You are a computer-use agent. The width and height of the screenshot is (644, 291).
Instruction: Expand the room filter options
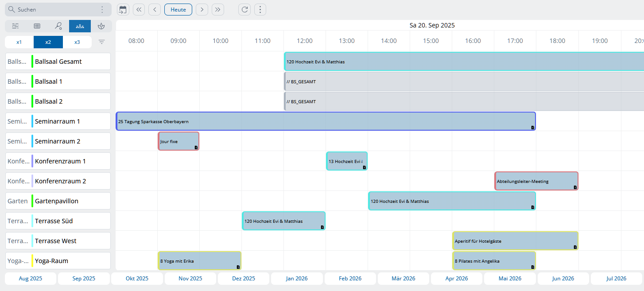tap(102, 42)
